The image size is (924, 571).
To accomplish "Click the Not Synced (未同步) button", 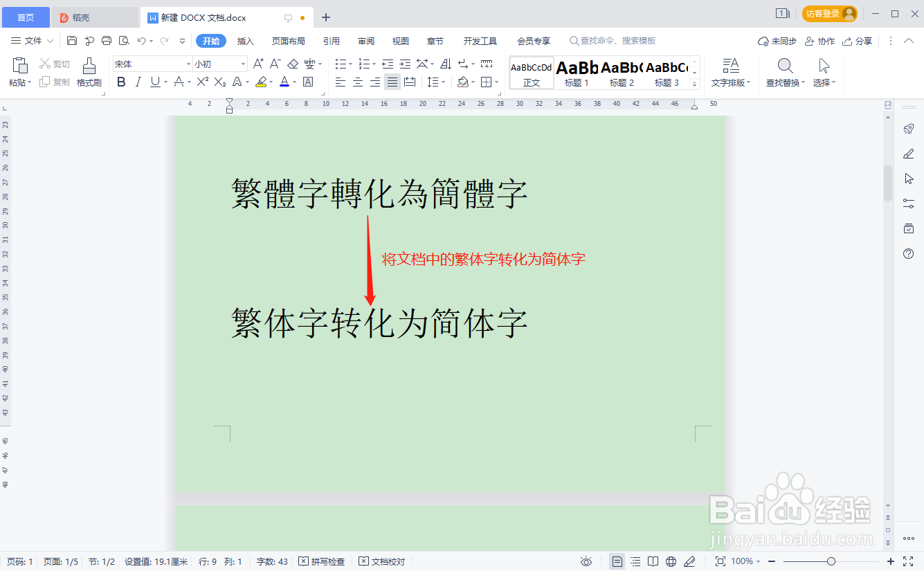I will [x=777, y=41].
